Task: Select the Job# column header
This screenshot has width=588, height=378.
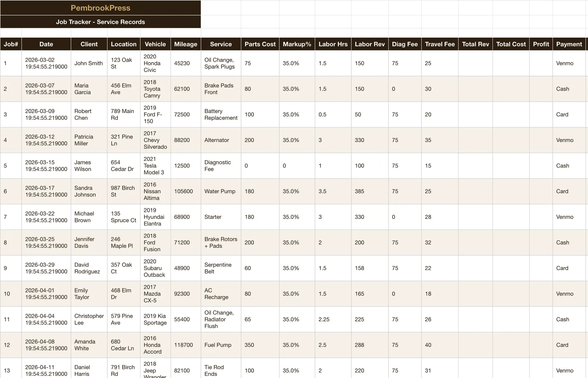Action: [11, 44]
